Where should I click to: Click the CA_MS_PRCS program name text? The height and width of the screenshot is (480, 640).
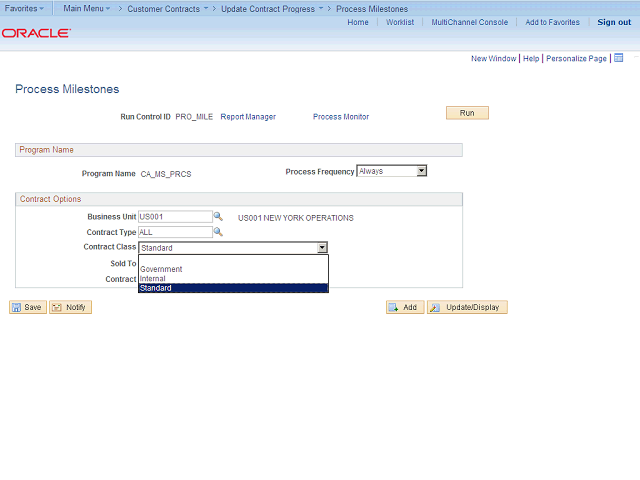coord(166,174)
